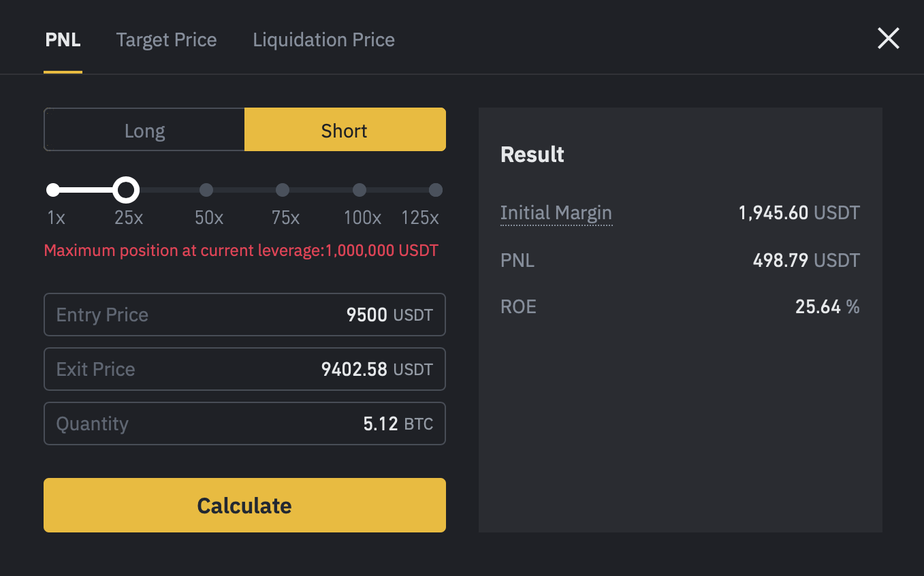
Task: Set leverage to 50x marker dot
Action: pyautogui.click(x=206, y=190)
